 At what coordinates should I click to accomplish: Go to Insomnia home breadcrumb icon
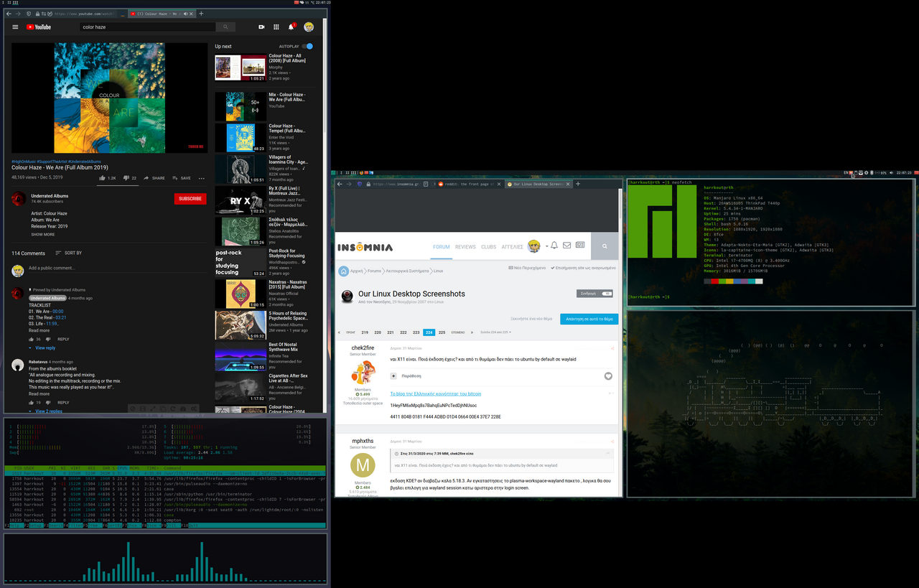pyautogui.click(x=344, y=271)
